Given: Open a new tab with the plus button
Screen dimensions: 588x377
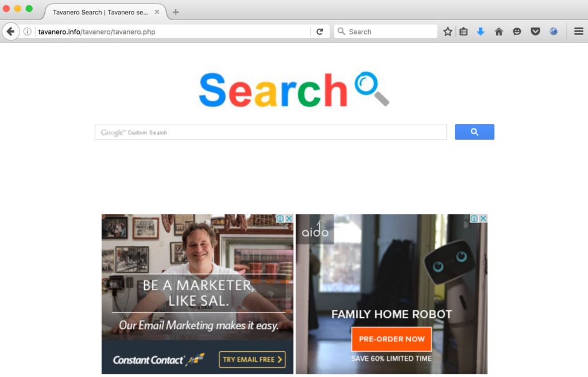Looking at the screenshot, I should [x=176, y=12].
